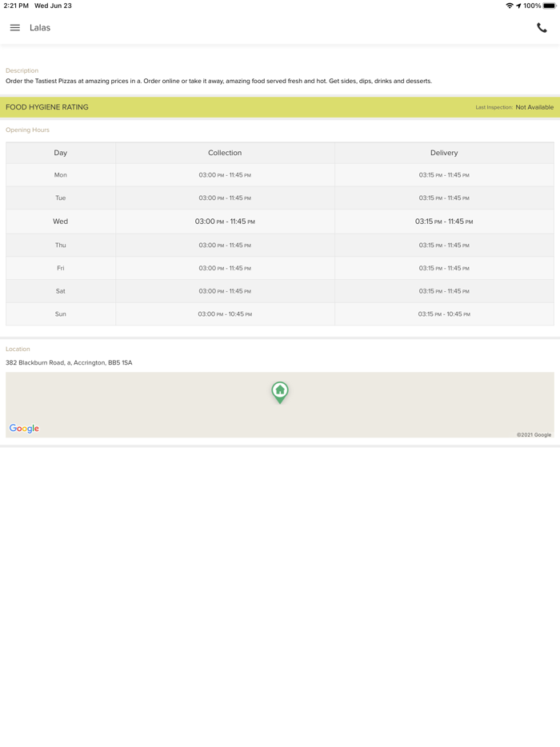Image resolution: width=560 pixels, height=747 pixels.
Task: Click the green home map pin
Action: [x=280, y=393]
